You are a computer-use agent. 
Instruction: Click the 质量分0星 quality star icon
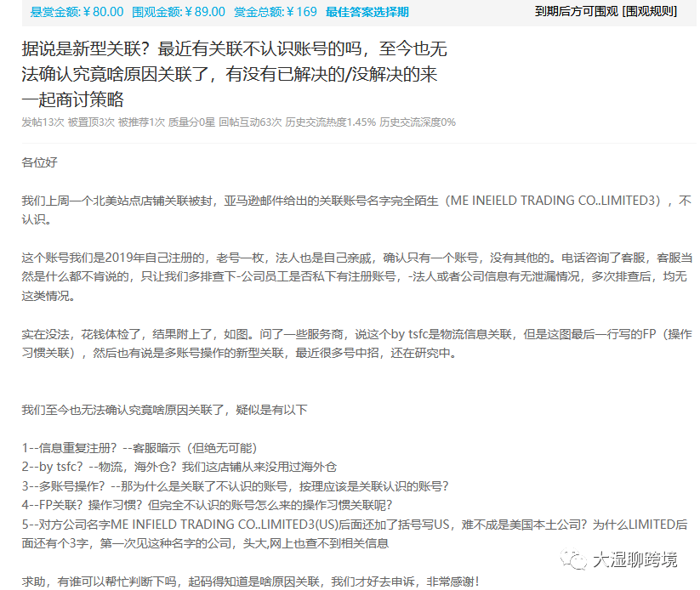[191, 122]
